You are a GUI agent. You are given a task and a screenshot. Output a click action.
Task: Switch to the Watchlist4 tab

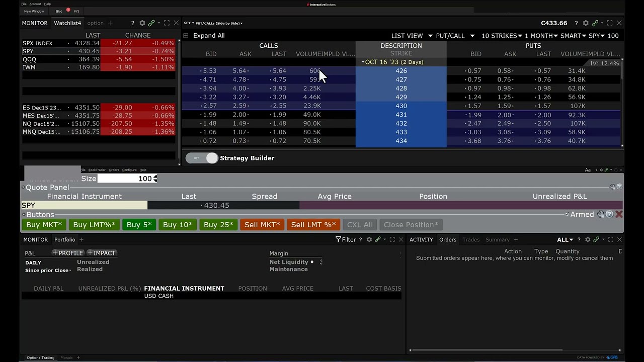(67, 23)
